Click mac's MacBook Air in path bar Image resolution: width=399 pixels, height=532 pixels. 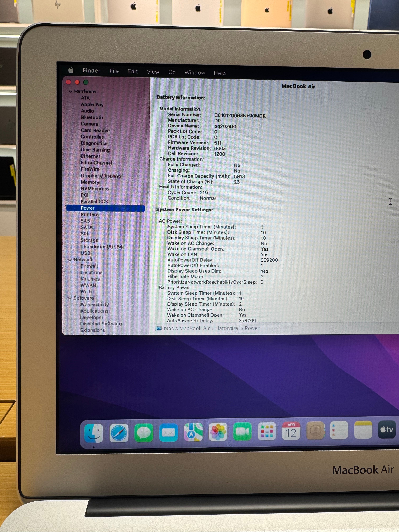[187, 329]
